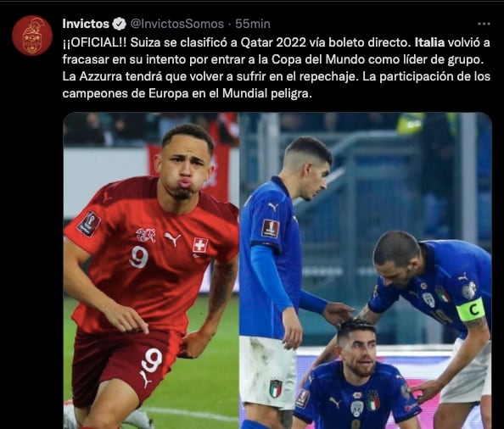Click the standing Italian player's blue sleeve patch
This screenshot has height=429, width=504.
(271, 228)
